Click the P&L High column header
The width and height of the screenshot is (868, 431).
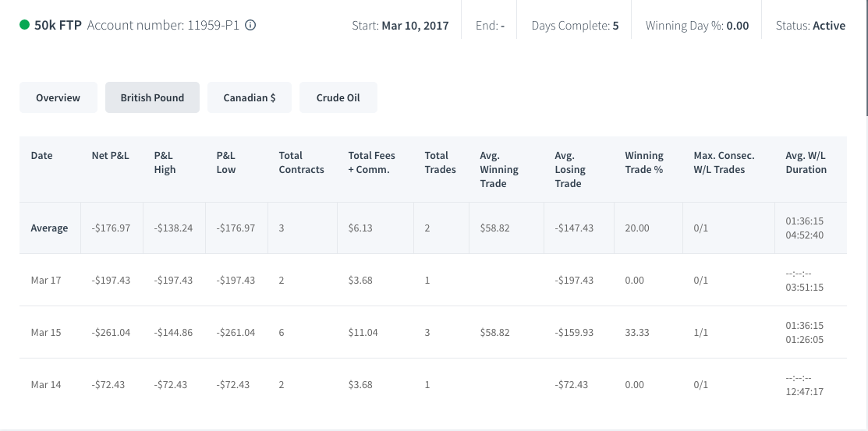click(x=165, y=163)
